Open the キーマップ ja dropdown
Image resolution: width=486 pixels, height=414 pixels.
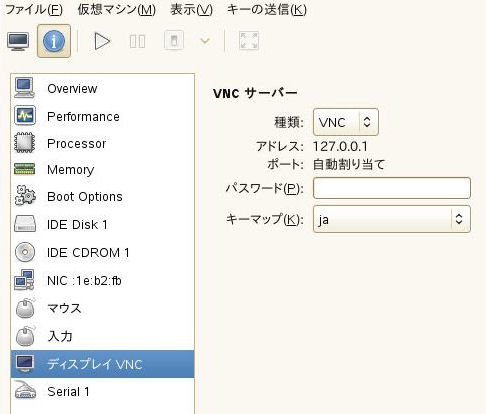(x=392, y=219)
